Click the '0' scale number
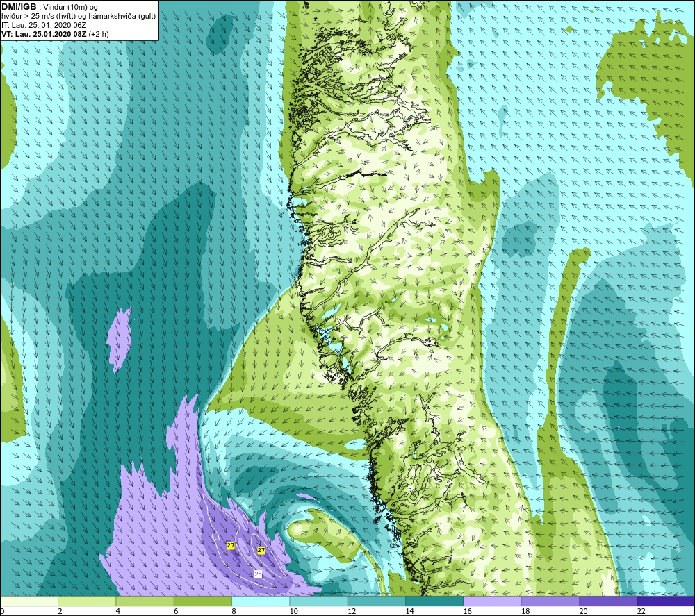The width and height of the screenshot is (695, 616). coord(2,611)
